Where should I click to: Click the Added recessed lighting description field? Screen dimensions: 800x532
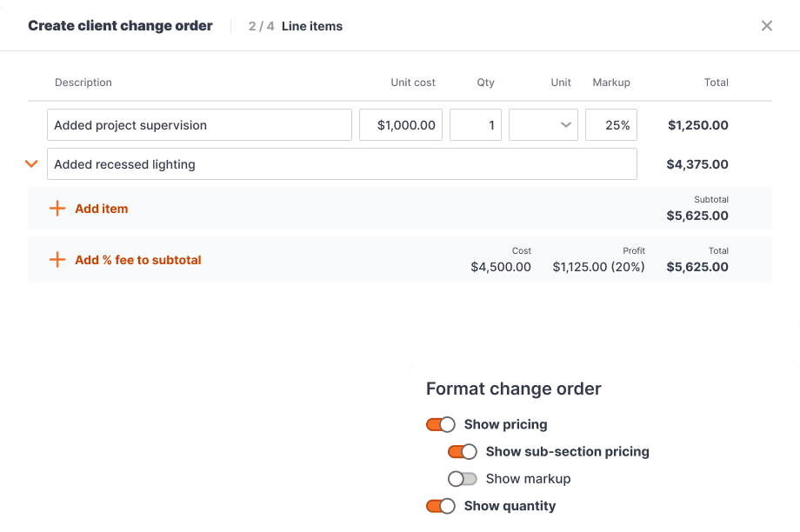pos(342,163)
